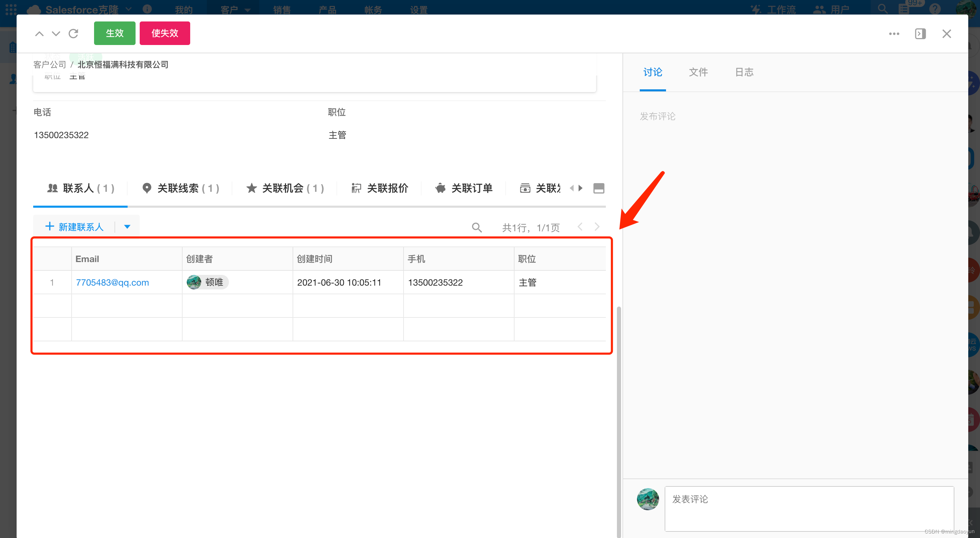980x538 pixels.
Task: Expand hidden related tabs with right chevron
Action: (x=581, y=188)
